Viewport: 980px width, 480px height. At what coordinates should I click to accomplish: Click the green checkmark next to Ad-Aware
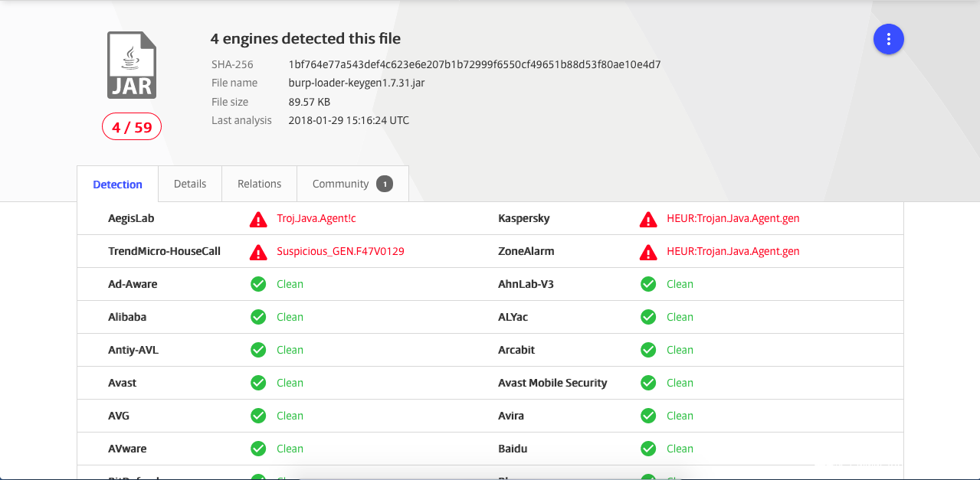[258, 284]
